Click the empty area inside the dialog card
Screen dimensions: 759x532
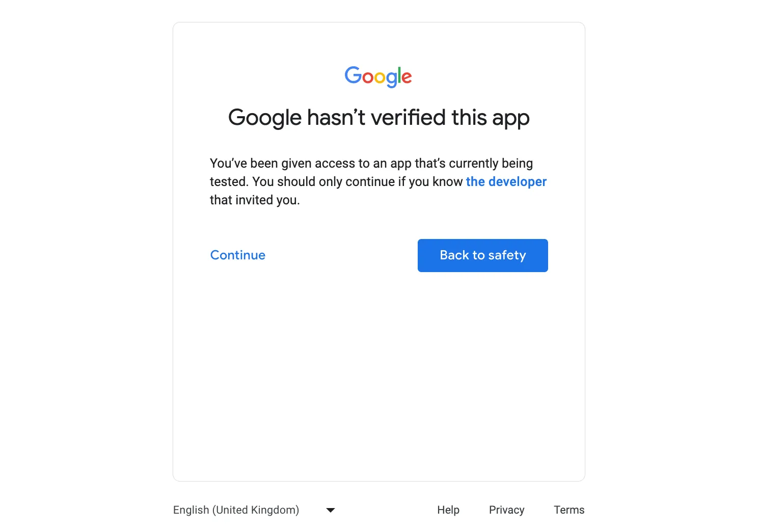[379, 377]
